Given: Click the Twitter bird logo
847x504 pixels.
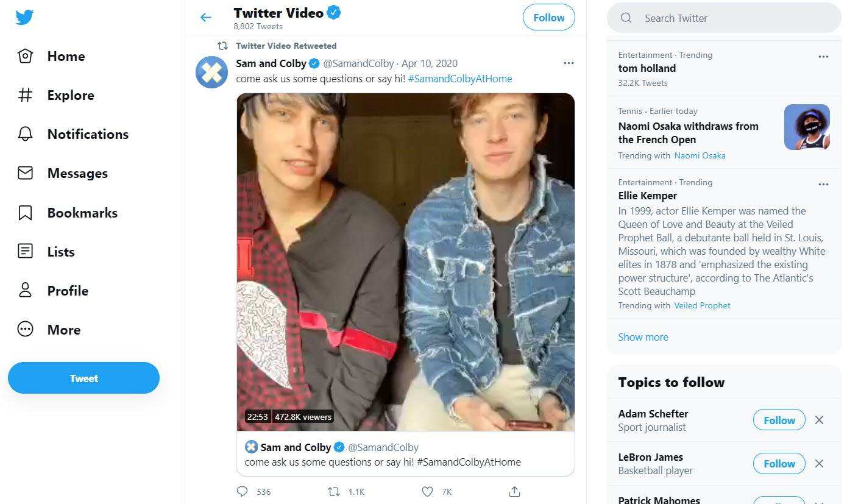Looking at the screenshot, I should pyautogui.click(x=25, y=17).
